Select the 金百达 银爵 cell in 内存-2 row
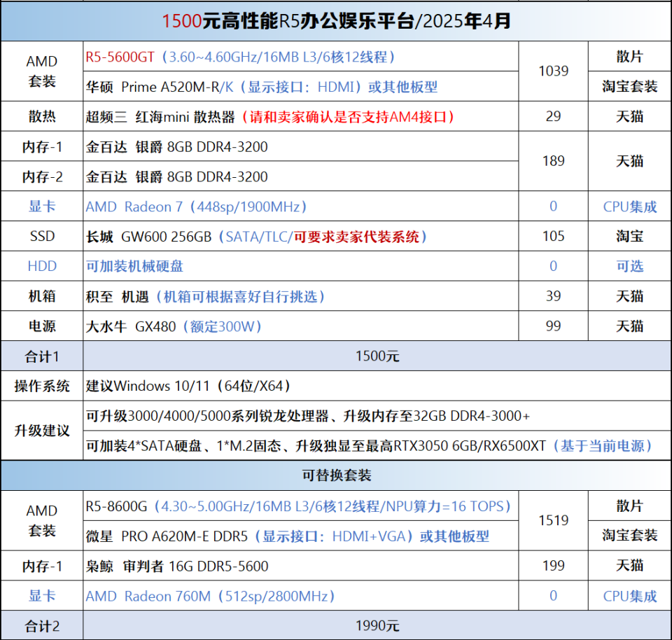This screenshot has width=672, height=640. tap(301, 176)
